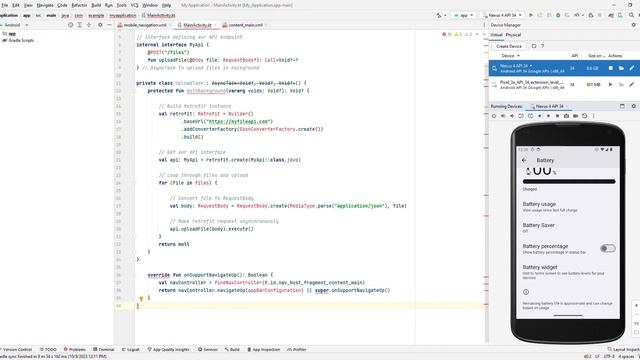640x360 pixels.
Task: Click the Select Opened File target icon
Action: tap(70, 25)
